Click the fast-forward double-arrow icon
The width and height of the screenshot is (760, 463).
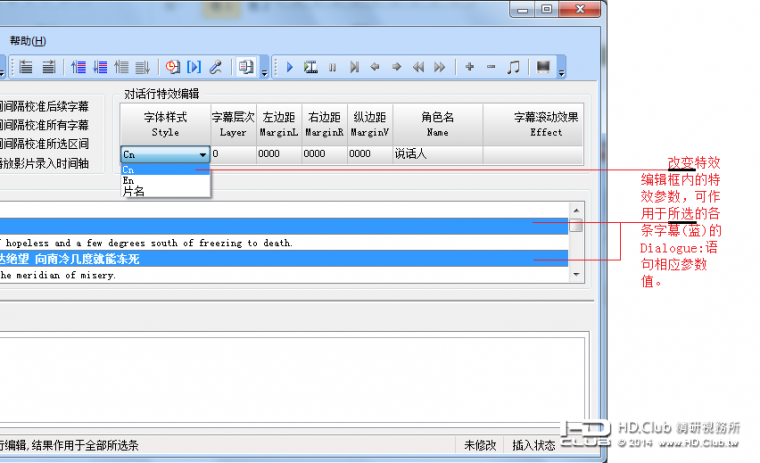[x=440, y=67]
